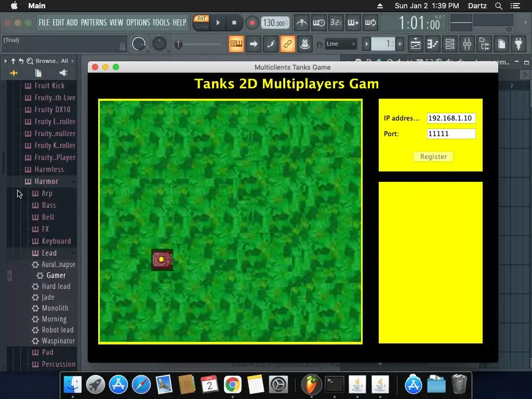Open the EDIT menu
The height and width of the screenshot is (399, 532).
pyautogui.click(x=58, y=22)
